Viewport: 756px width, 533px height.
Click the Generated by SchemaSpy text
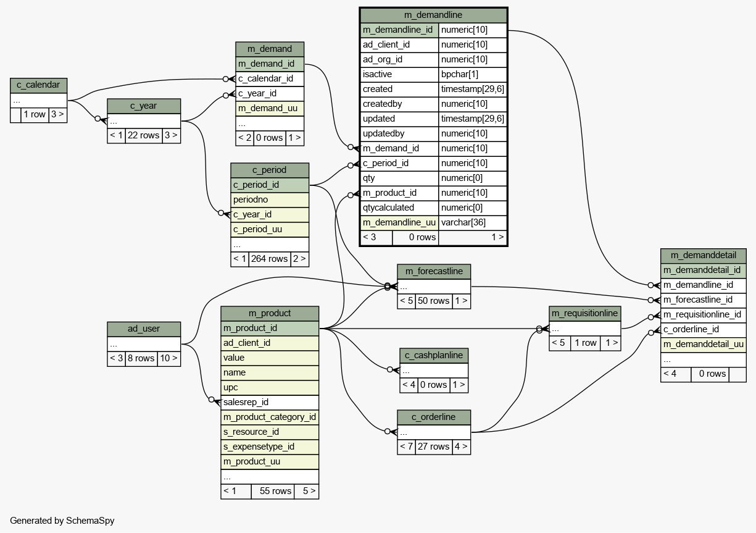[x=62, y=521]
